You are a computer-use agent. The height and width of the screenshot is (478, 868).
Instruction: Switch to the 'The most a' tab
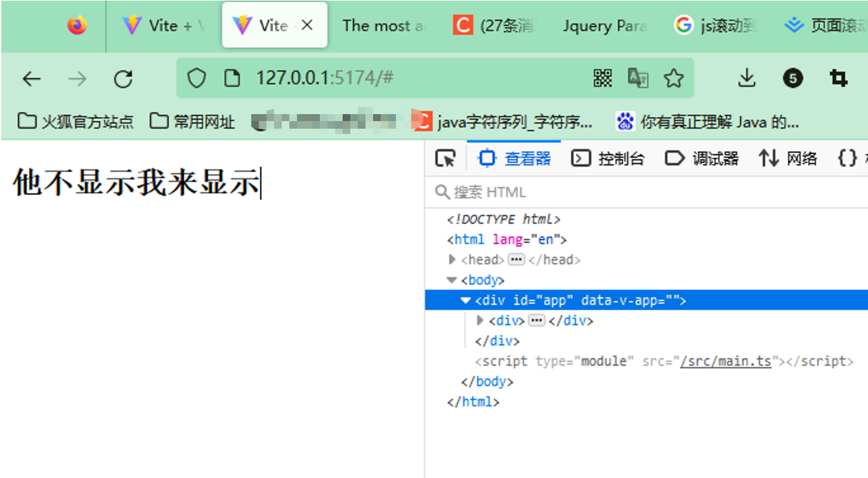point(385,25)
